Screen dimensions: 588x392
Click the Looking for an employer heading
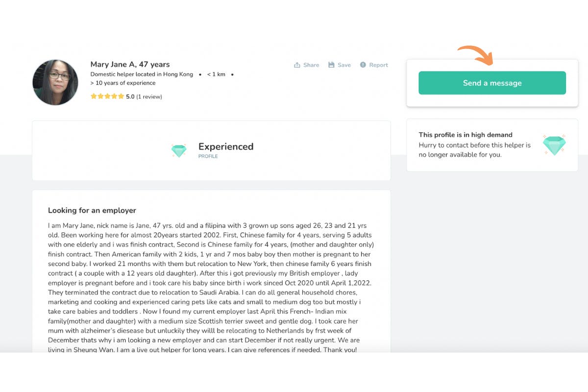click(92, 210)
